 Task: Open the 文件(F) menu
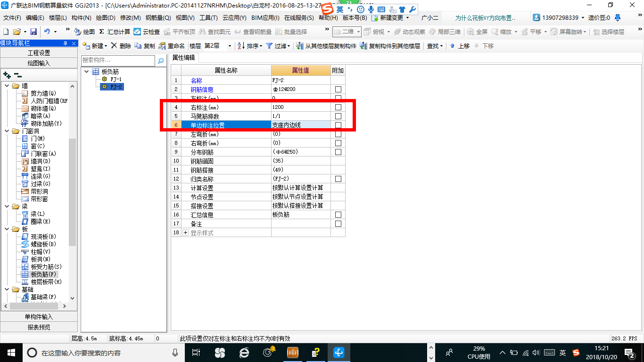(x=12, y=18)
